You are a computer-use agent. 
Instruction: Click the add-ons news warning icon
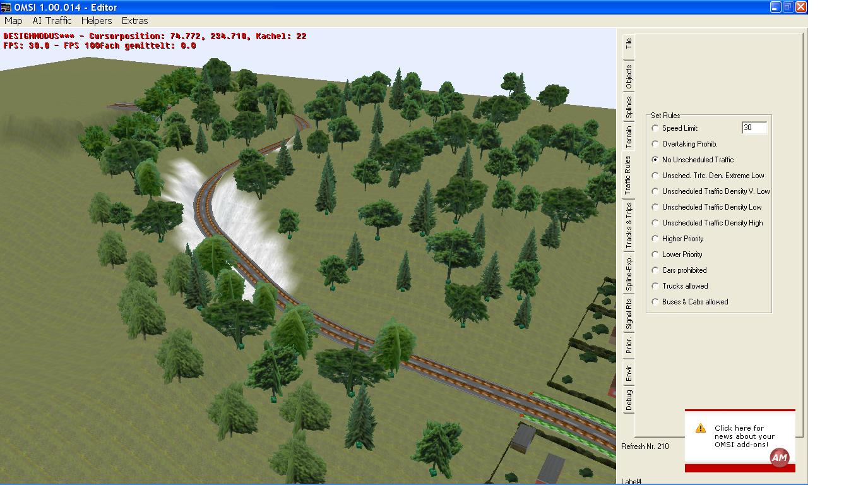[700, 428]
